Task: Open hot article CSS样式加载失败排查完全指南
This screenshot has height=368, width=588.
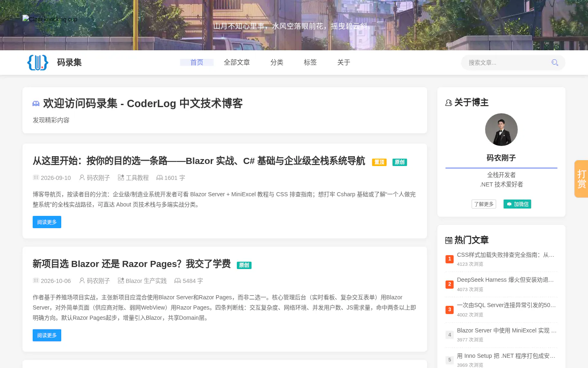Action: (506, 255)
